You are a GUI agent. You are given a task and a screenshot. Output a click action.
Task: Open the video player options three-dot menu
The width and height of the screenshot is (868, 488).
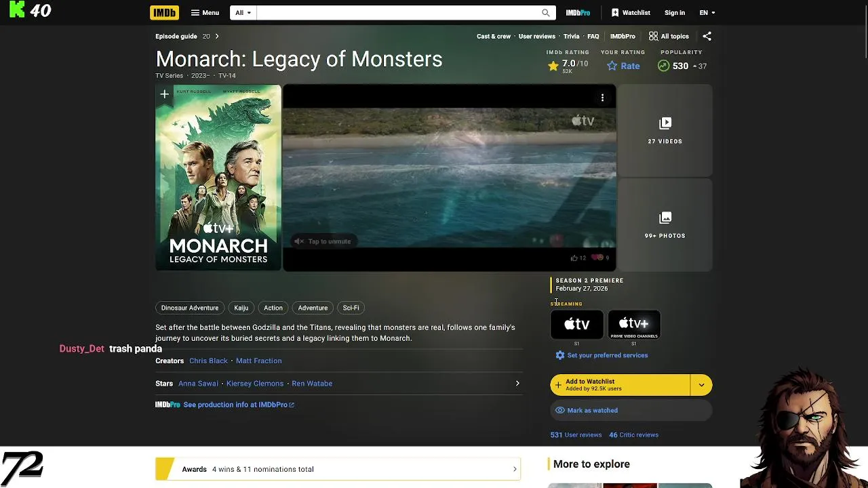point(602,98)
